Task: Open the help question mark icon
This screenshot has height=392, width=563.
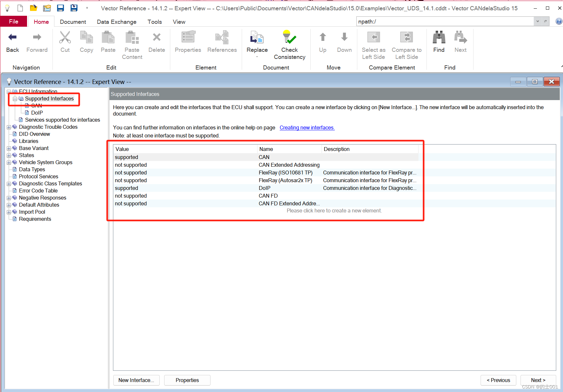Action: 559,21
